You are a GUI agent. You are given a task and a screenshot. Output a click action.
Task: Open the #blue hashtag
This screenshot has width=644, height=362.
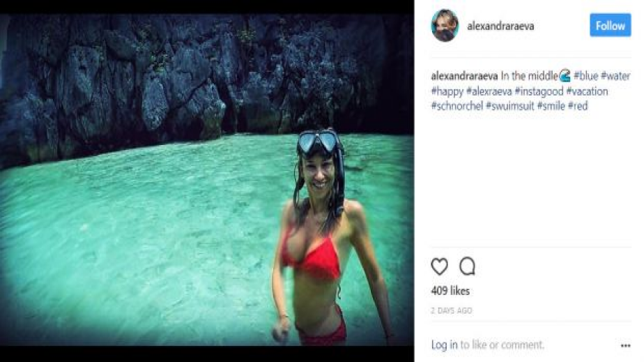(585, 76)
